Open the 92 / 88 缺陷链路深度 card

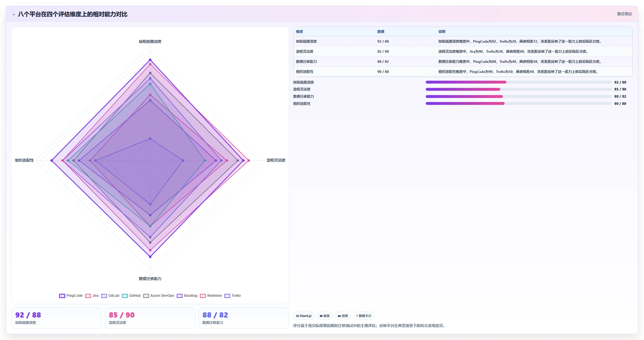click(56, 318)
